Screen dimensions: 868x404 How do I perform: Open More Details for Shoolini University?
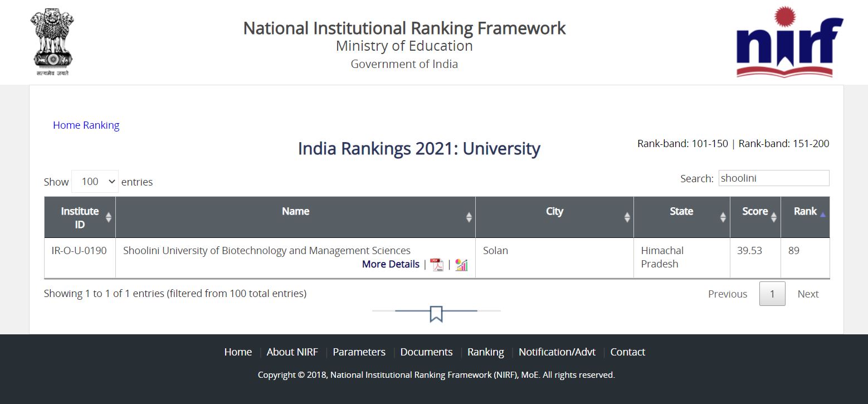[391, 264]
